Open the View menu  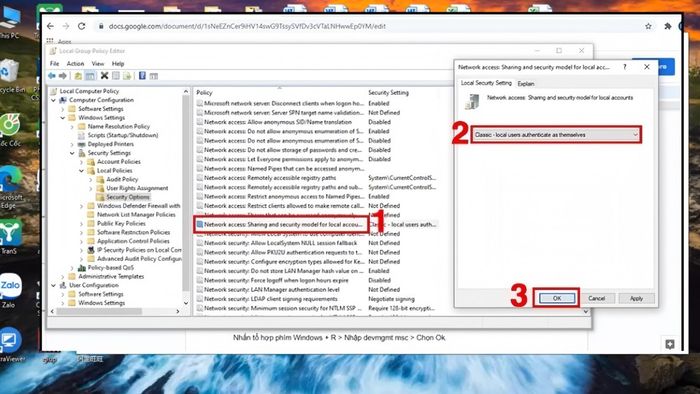point(98,64)
